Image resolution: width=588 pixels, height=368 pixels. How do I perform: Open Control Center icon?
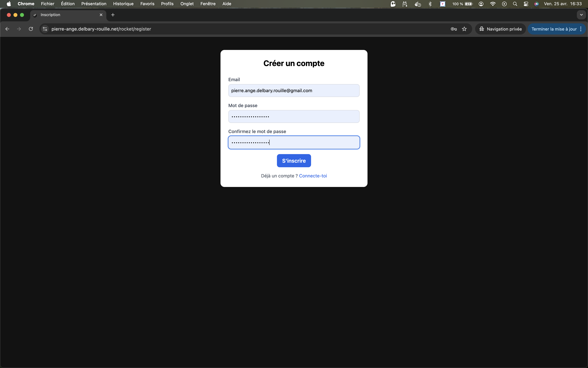click(526, 4)
